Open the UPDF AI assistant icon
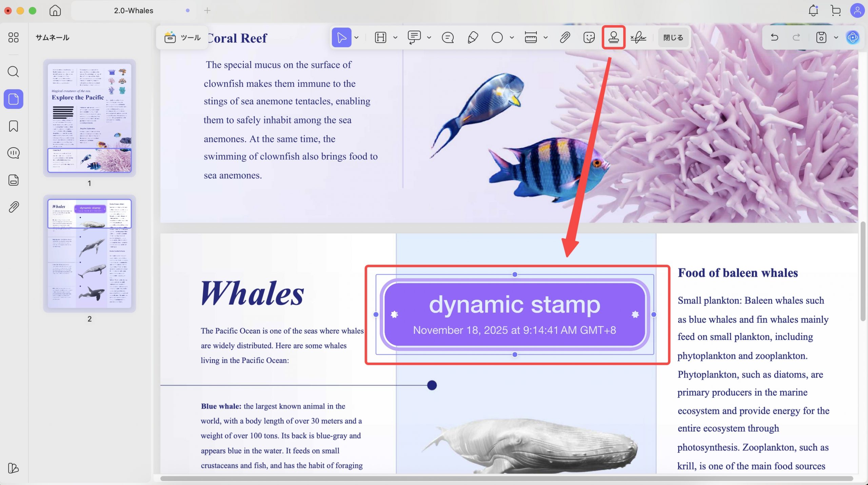Screen dimensions: 868x485 point(852,37)
